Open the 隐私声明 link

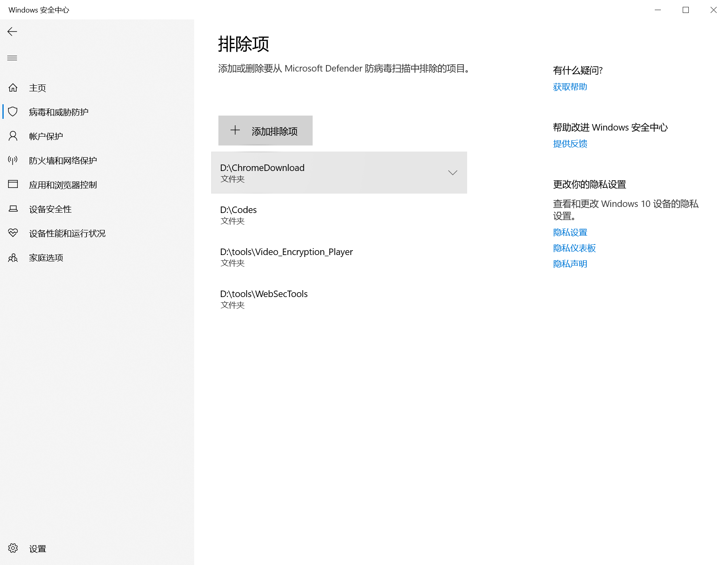[x=570, y=264]
